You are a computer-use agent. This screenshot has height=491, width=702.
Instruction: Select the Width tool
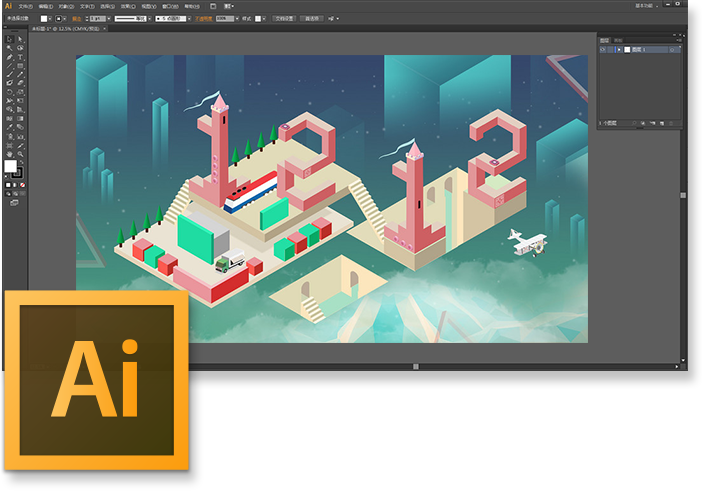[x=9, y=101]
